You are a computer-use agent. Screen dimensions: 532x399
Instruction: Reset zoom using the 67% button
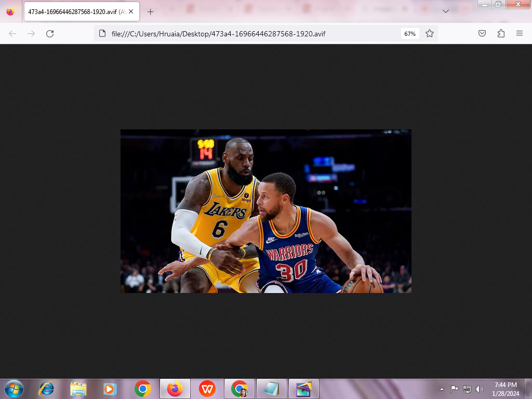[x=410, y=34]
